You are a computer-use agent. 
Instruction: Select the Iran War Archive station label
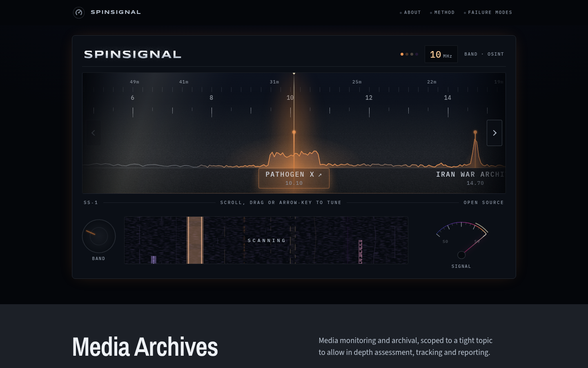(x=470, y=178)
